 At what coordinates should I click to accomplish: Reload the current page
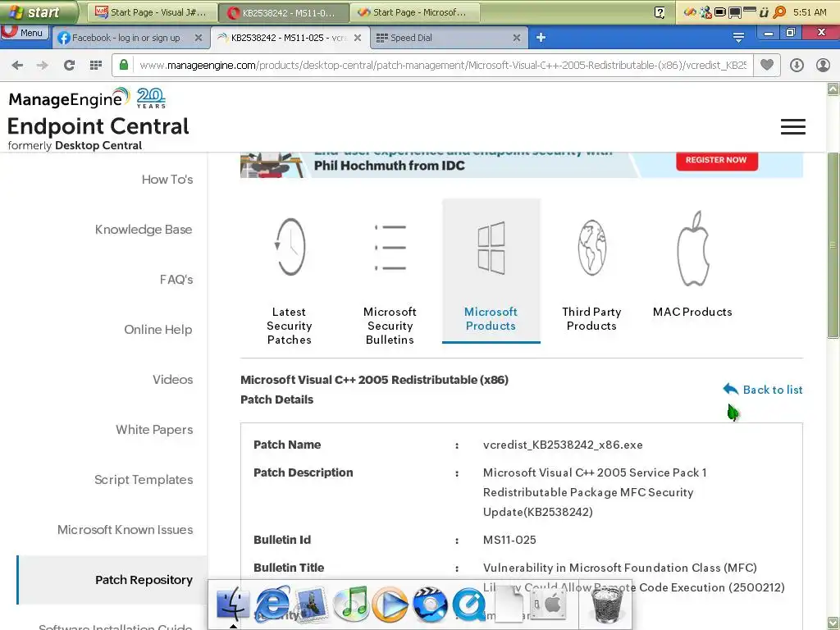(69, 66)
